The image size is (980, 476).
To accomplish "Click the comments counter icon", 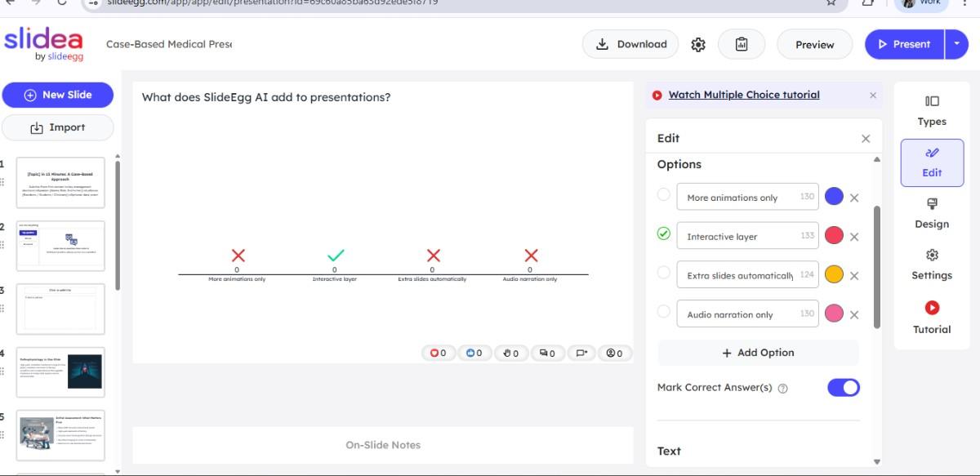I will (547, 353).
